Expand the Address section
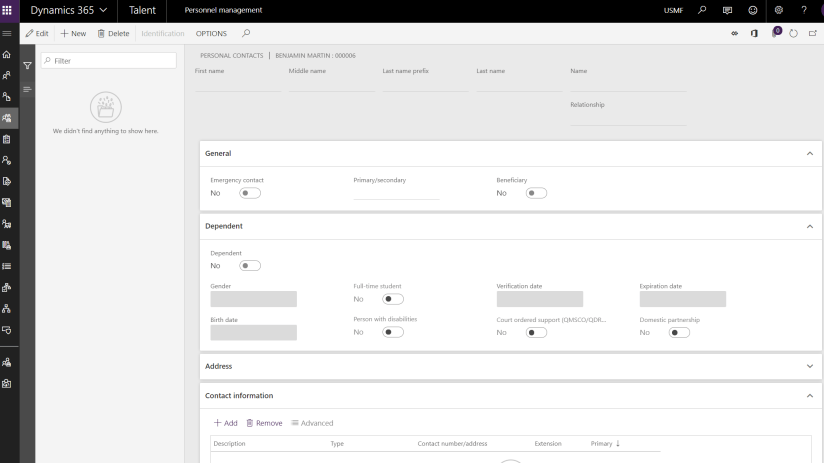The width and height of the screenshot is (824, 463). (x=809, y=366)
